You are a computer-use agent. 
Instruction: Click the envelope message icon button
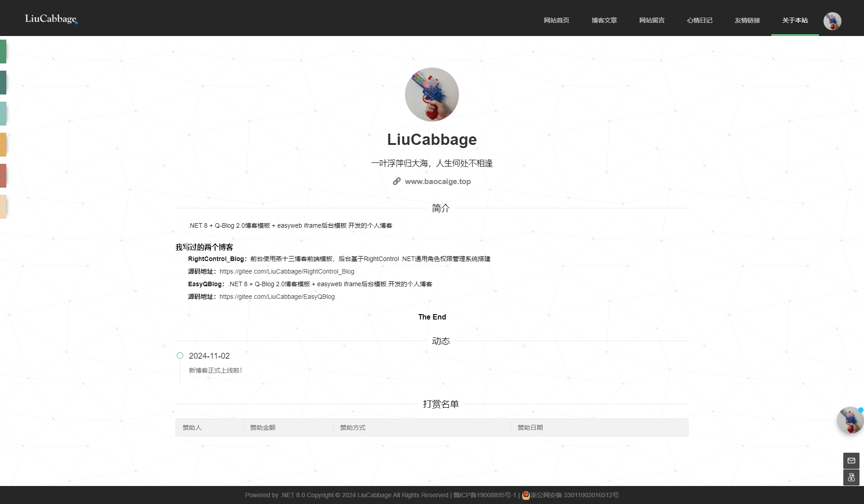[x=851, y=460]
